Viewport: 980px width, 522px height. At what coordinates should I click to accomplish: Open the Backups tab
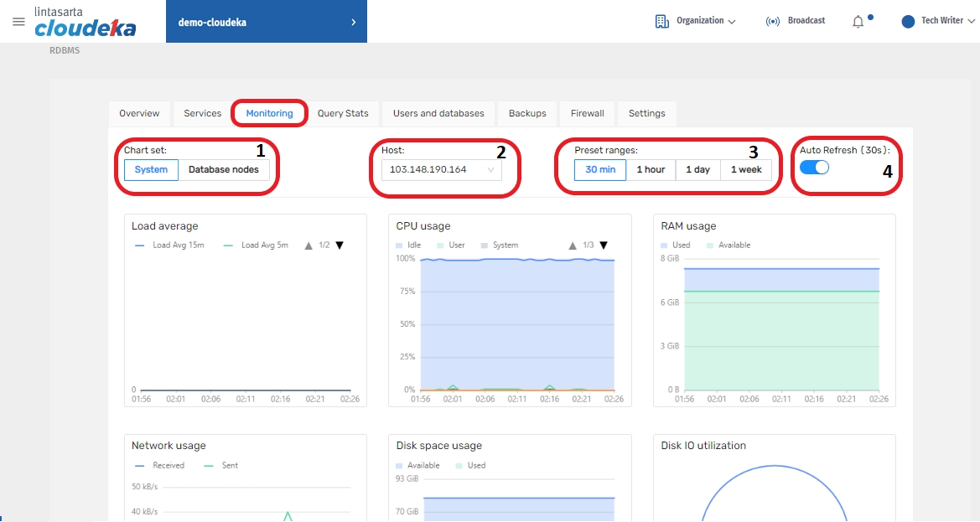tap(527, 113)
